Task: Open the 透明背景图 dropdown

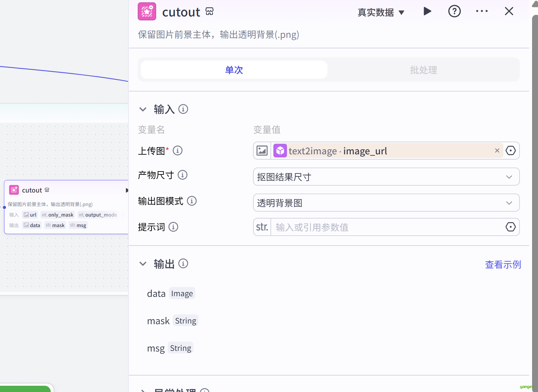Action: (x=386, y=203)
